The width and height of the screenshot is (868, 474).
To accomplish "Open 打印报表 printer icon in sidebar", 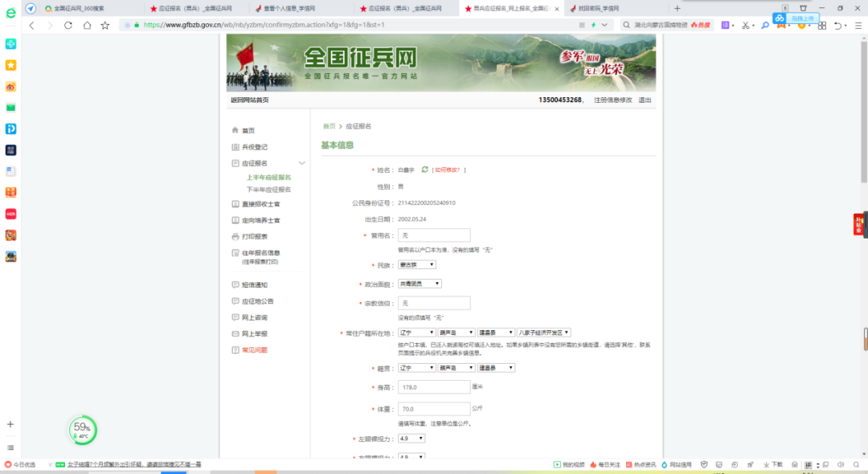I will point(235,237).
